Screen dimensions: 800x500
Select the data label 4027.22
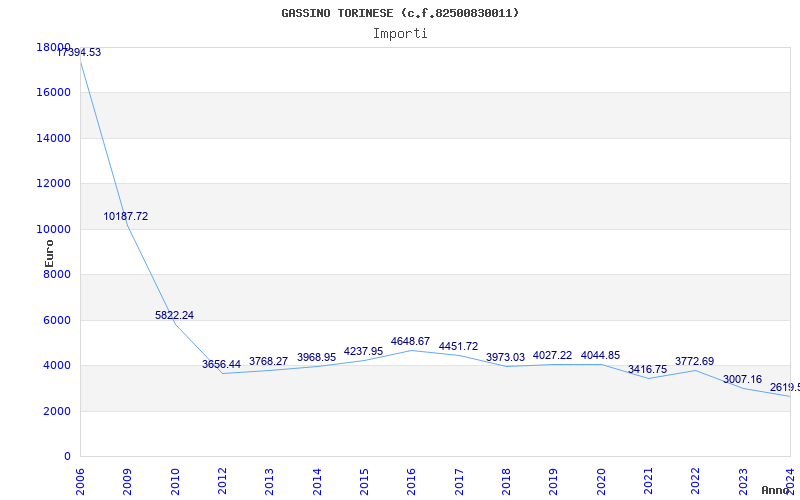(x=553, y=355)
